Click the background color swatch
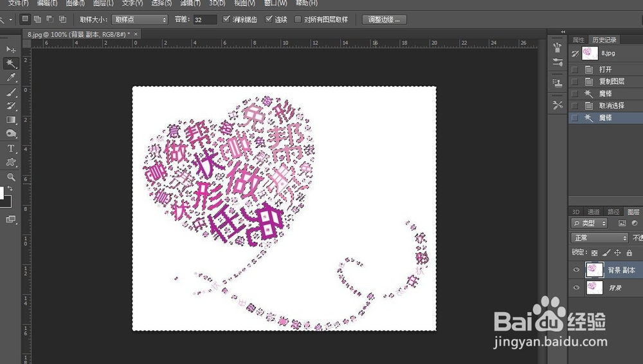Viewport: 643px width, 364px height. coord(7,203)
